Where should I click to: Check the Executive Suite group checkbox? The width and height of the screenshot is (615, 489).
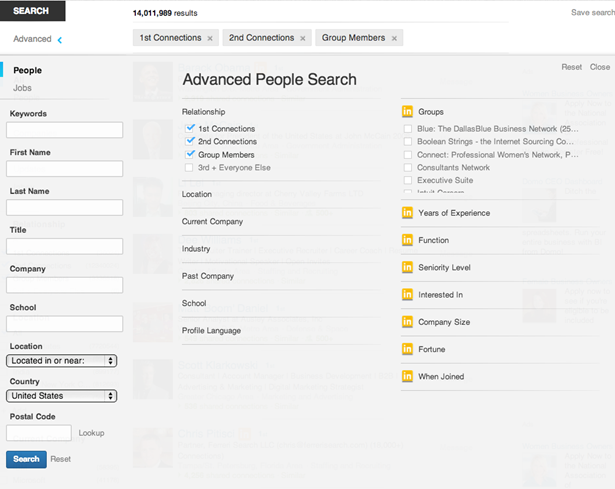tap(408, 180)
